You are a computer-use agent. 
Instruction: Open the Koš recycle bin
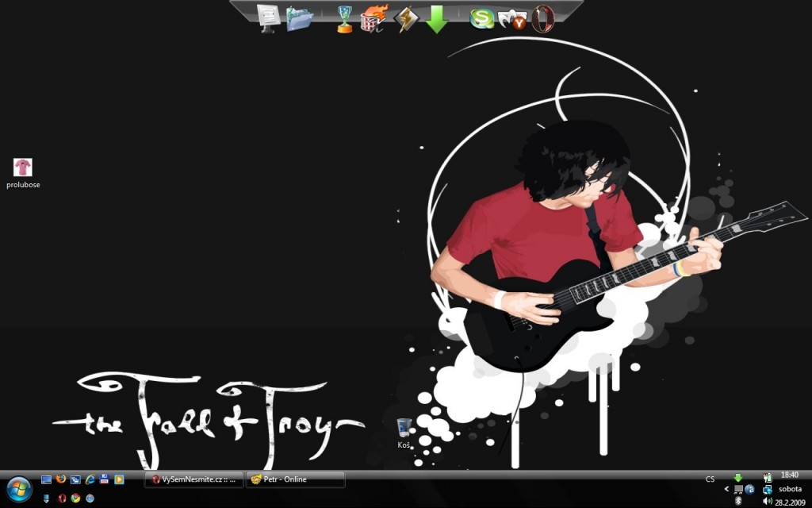(404, 433)
